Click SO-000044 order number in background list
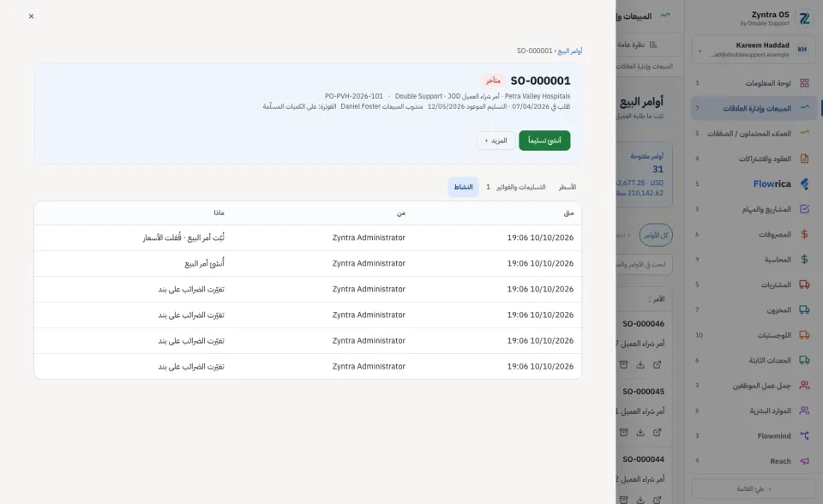 click(644, 459)
